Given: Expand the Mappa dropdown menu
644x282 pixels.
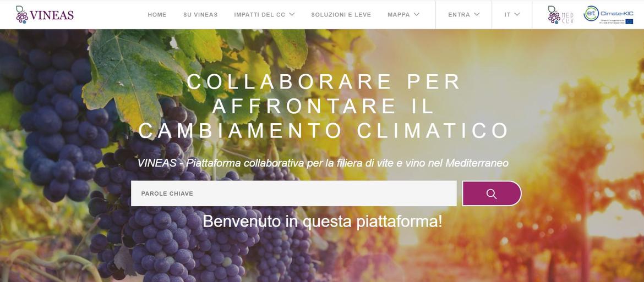Looking at the screenshot, I should [403, 14].
